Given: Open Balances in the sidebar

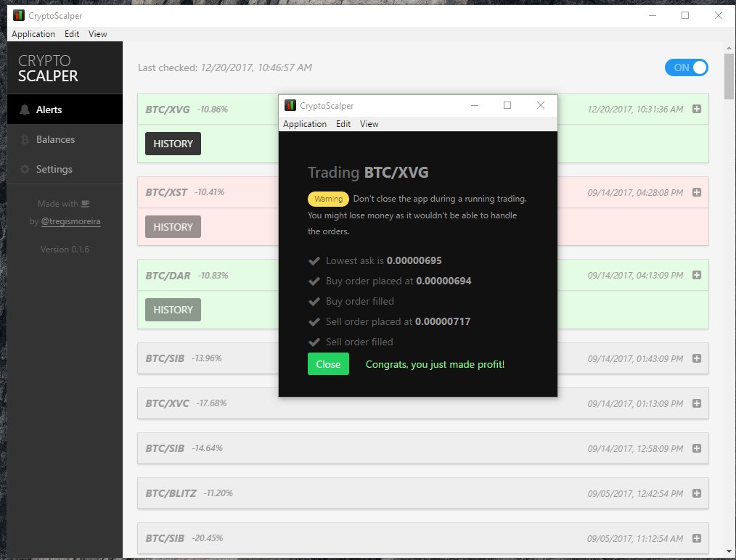Looking at the screenshot, I should pyautogui.click(x=65, y=139).
